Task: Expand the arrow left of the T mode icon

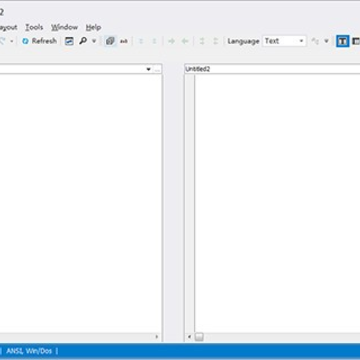Action: (x=326, y=41)
